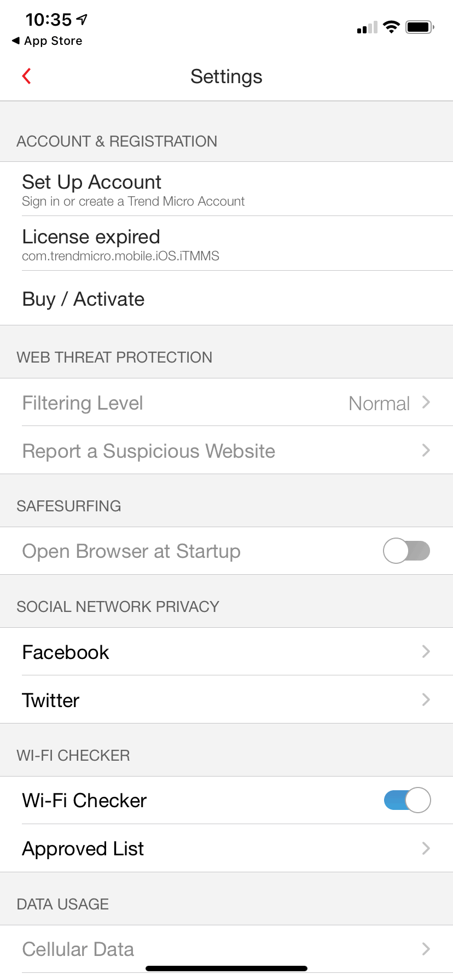Tap the battery indicator icon
The height and width of the screenshot is (980, 453).
click(x=420, y=27)
